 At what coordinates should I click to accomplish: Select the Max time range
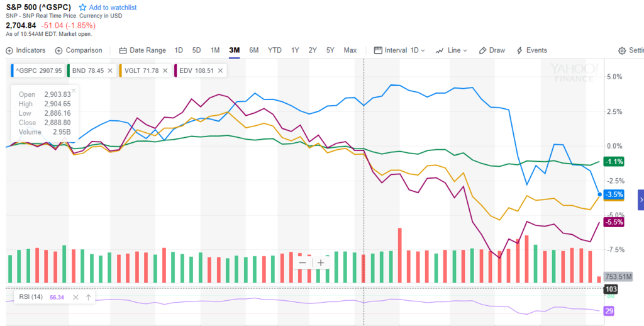click(350, 50)
